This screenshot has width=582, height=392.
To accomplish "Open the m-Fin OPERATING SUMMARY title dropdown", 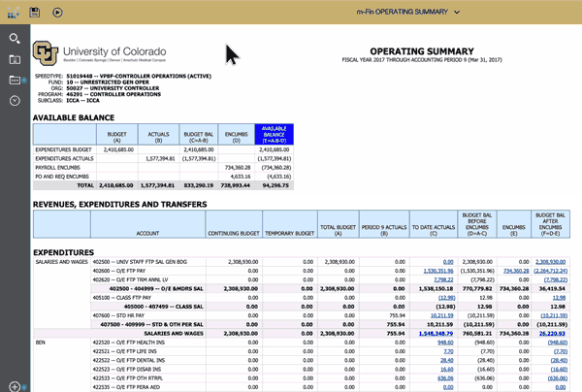I will (408, 12).
